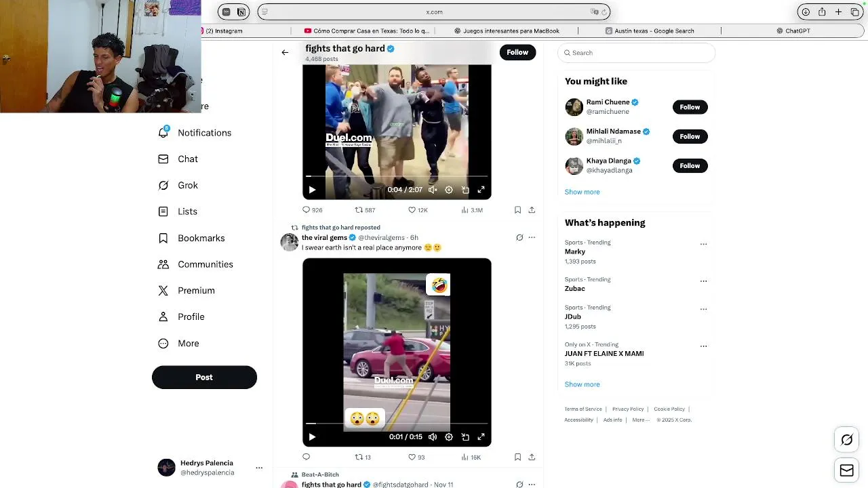Image resolution: width=868 pixels, height=488 pixels.
Task: Play the first video at 0:04
Action: (x=312, y=190)
